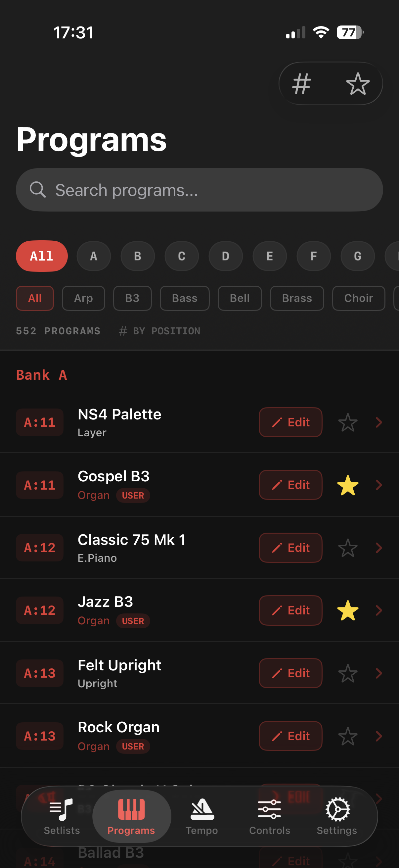Favorite the NS4 Palette program
399x868 pixels.
click(347, 422)
